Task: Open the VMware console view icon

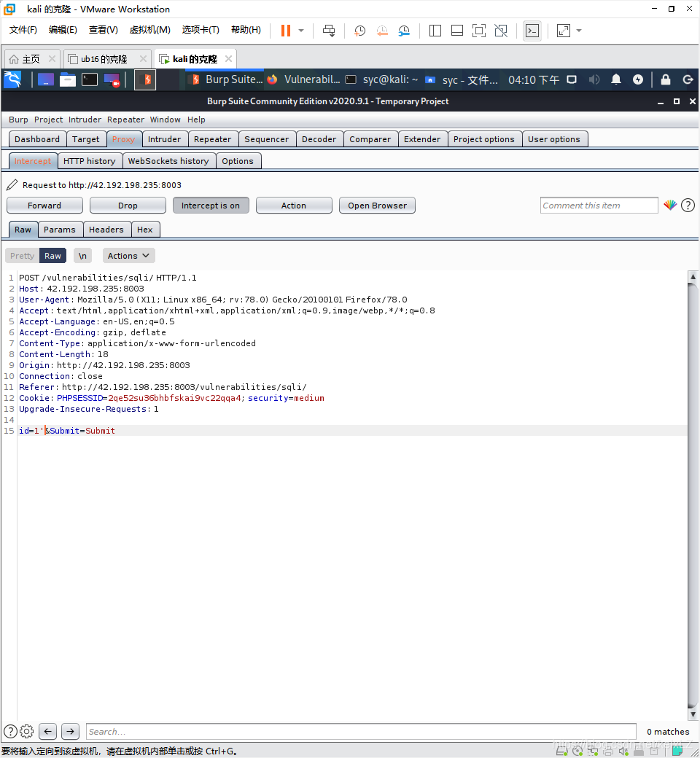Action: (x=532, y=31)
